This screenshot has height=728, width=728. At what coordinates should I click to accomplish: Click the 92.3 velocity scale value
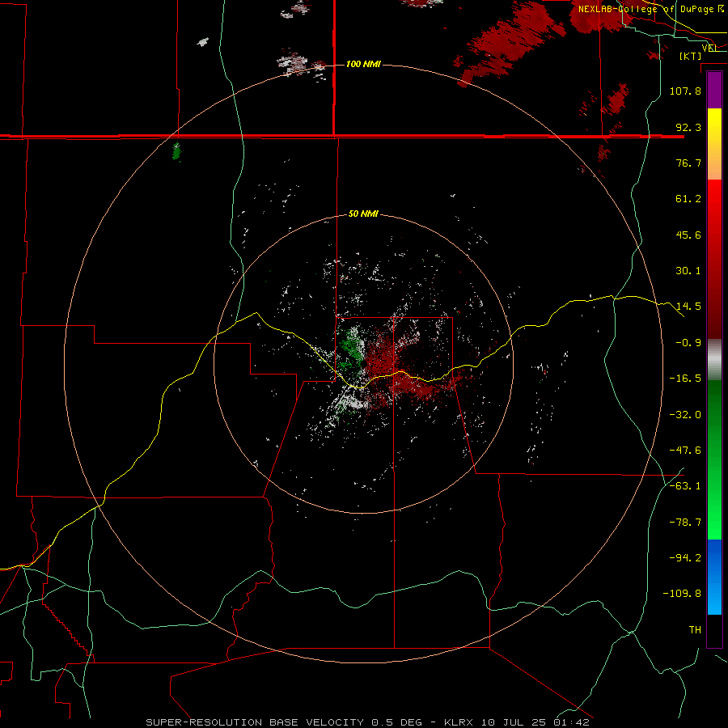[688, 127]
